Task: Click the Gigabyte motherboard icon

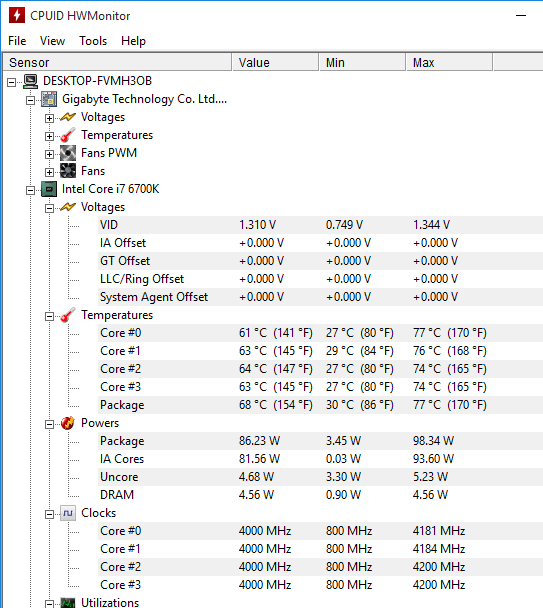Action: point(49,99)
